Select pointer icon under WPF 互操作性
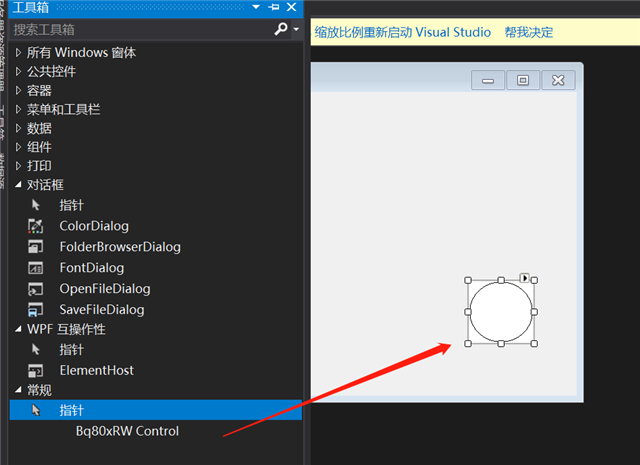 click(36, 349)
